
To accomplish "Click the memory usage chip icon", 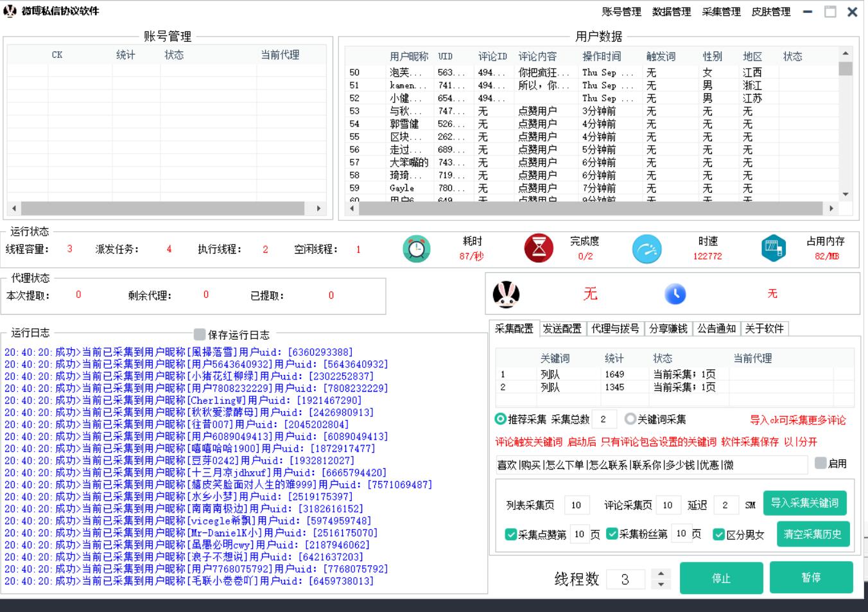I will click(x=773, y=249).
